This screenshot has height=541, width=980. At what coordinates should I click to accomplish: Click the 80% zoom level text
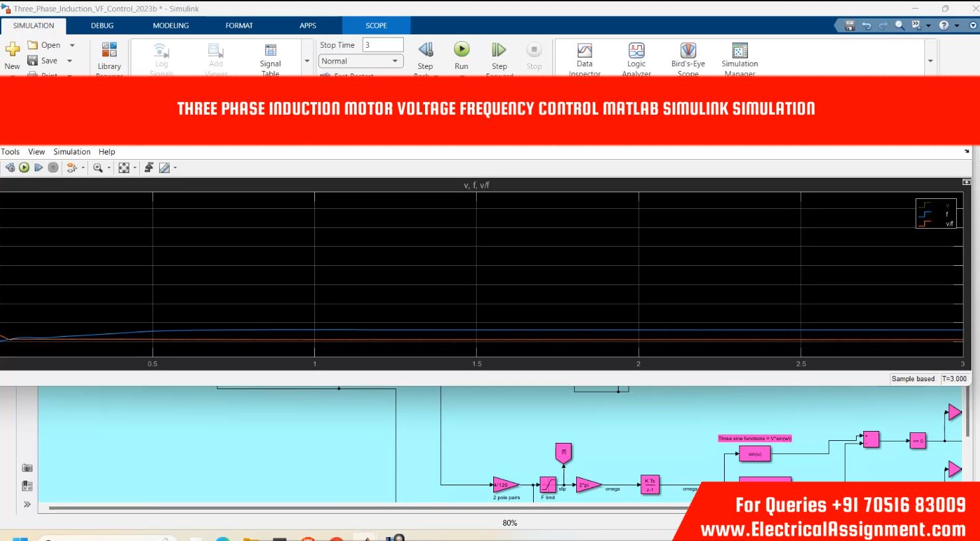point(509,523)
